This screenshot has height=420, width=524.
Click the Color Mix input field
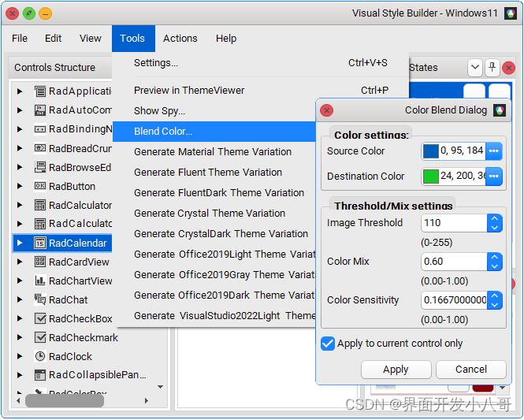(454, 262)
